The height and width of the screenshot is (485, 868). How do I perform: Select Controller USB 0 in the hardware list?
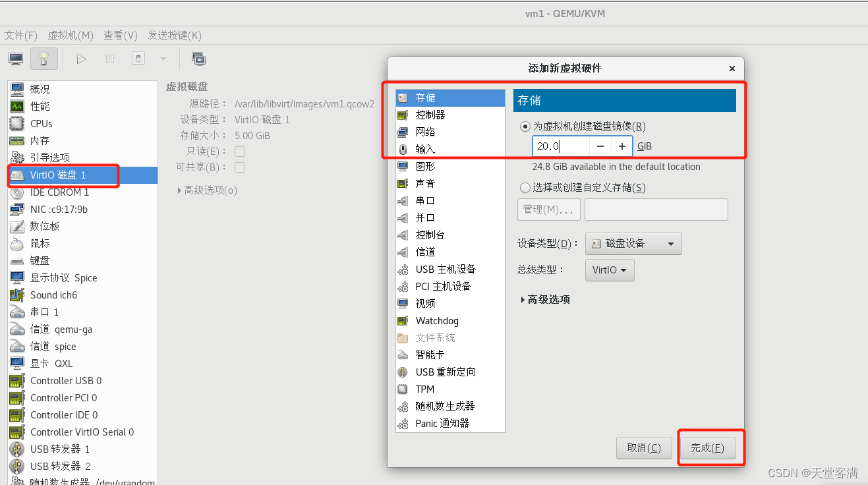tap(82, 380)
